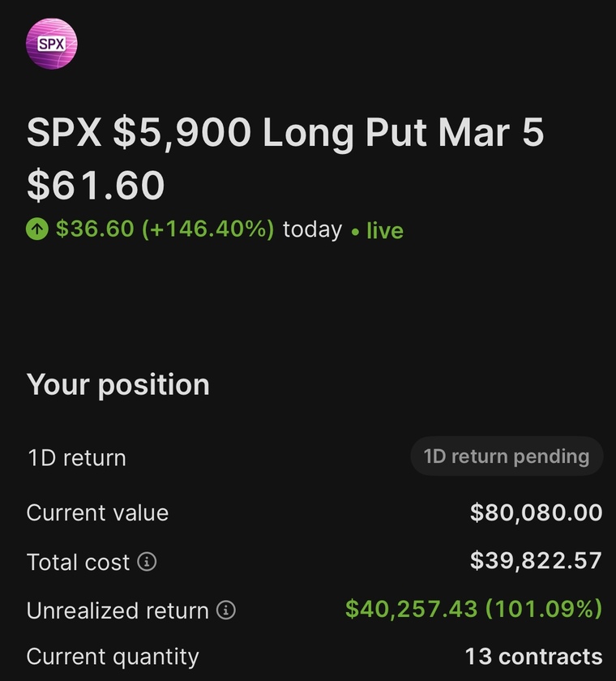Click the $36.60 (+146.40%) daily change
The image size is (616, 681).
coord(165,229)
